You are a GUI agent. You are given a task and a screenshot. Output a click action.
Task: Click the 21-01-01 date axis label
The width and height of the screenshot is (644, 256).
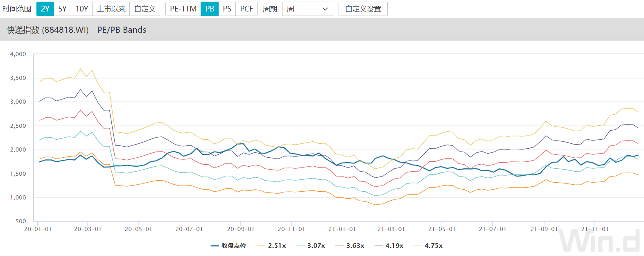click(342, 229)
